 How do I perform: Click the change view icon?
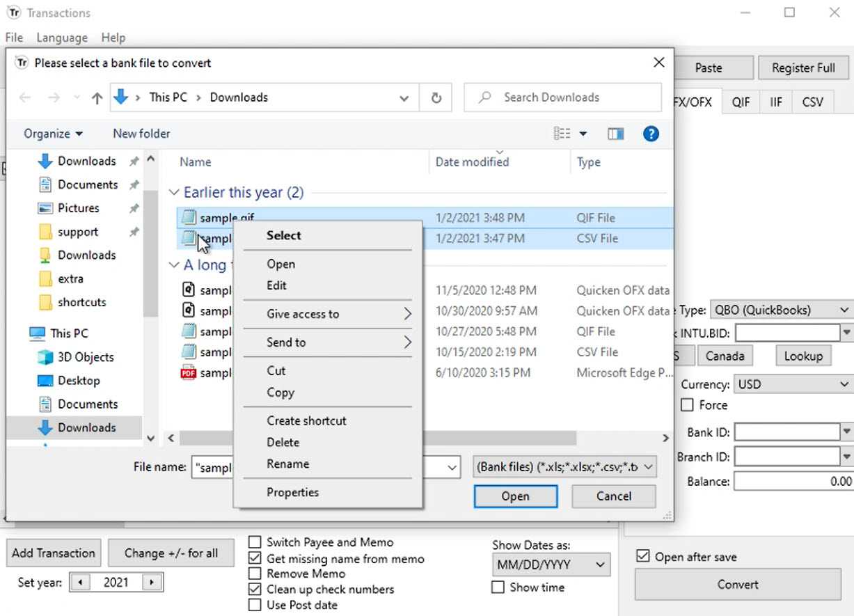pyautogui.click(x=562, y=134)
